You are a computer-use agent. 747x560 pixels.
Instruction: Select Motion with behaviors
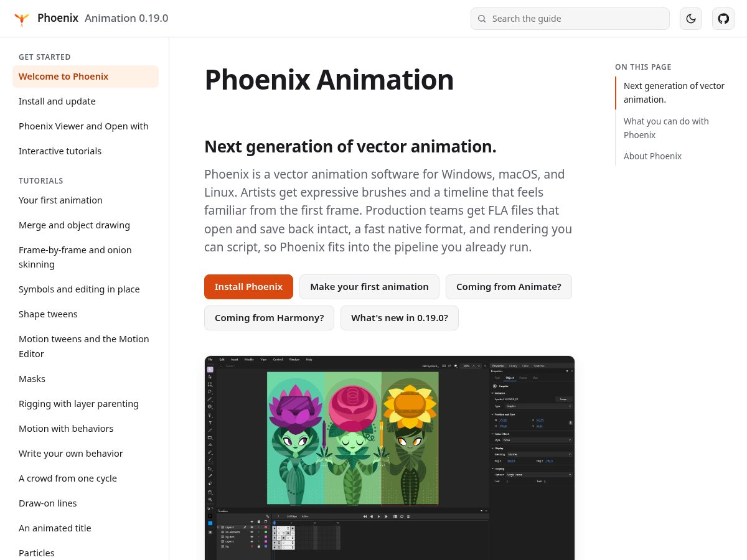point(85,429)
